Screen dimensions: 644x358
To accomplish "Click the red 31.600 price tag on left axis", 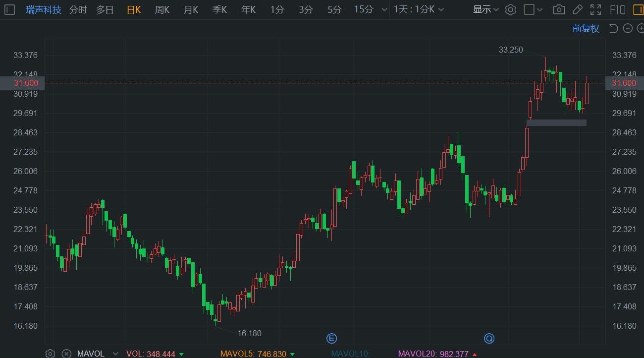I will 22,83.
